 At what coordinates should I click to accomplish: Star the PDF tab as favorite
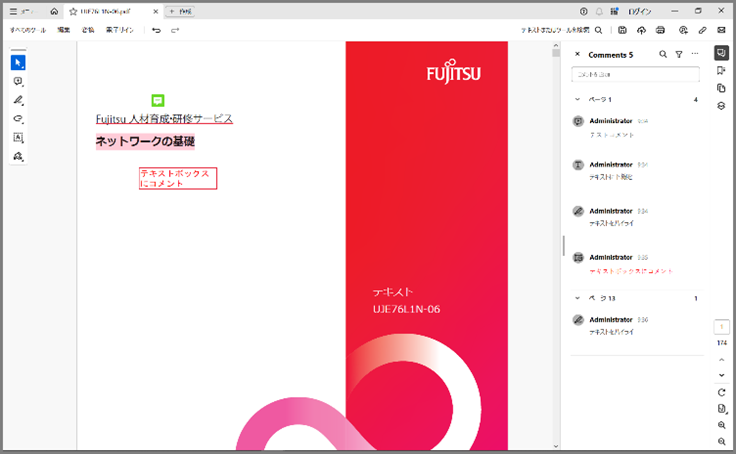coord(73,11)
